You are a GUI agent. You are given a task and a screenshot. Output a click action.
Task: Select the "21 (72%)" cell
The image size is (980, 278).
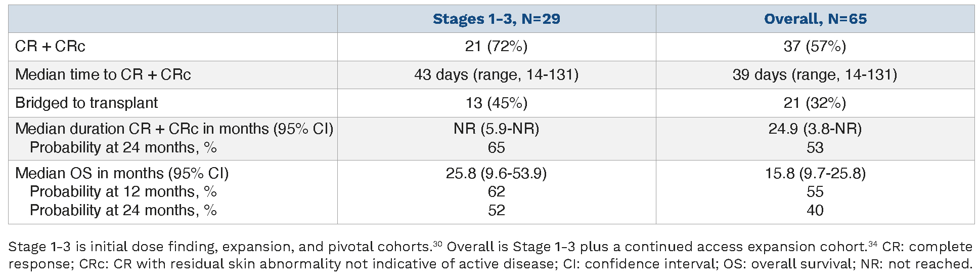496,47
